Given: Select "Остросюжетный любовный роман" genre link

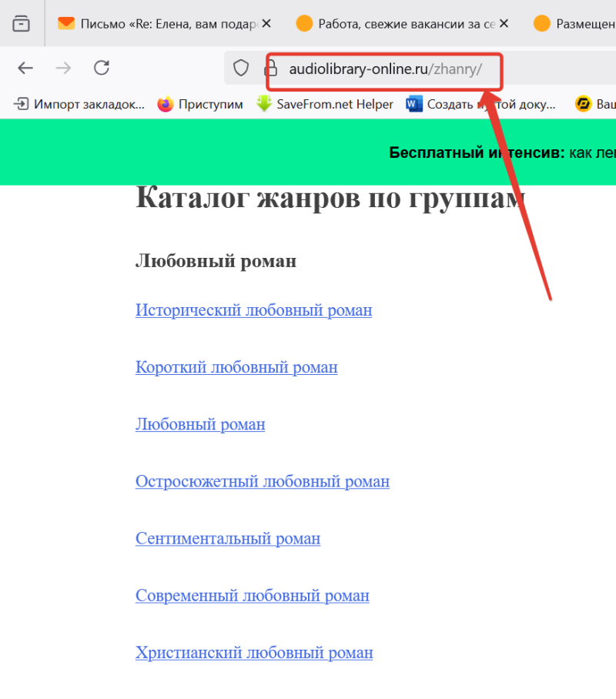Looking at the screenshot, I should pos(262,482).
